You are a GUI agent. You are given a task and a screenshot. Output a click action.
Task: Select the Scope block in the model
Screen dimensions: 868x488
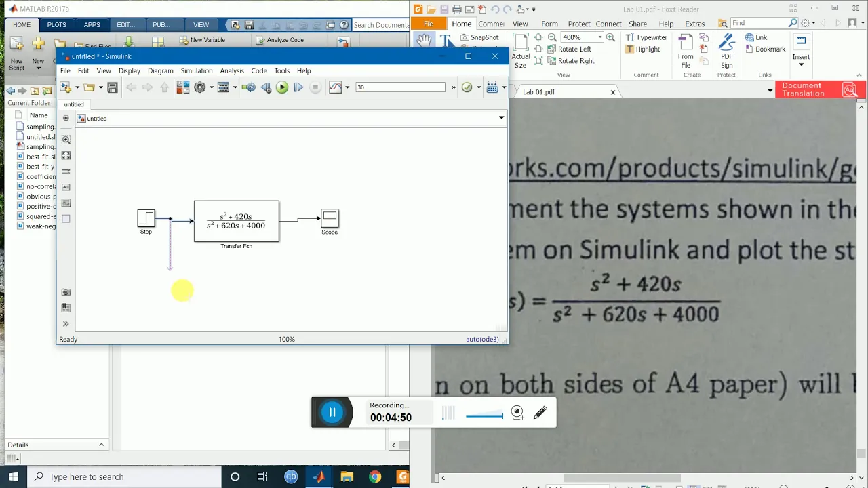[330, 218]
